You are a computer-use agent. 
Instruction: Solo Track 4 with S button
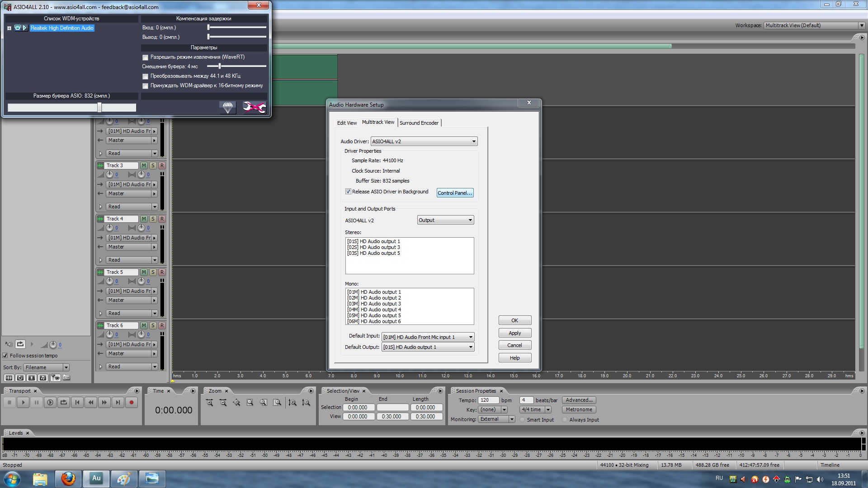(153, 219)
